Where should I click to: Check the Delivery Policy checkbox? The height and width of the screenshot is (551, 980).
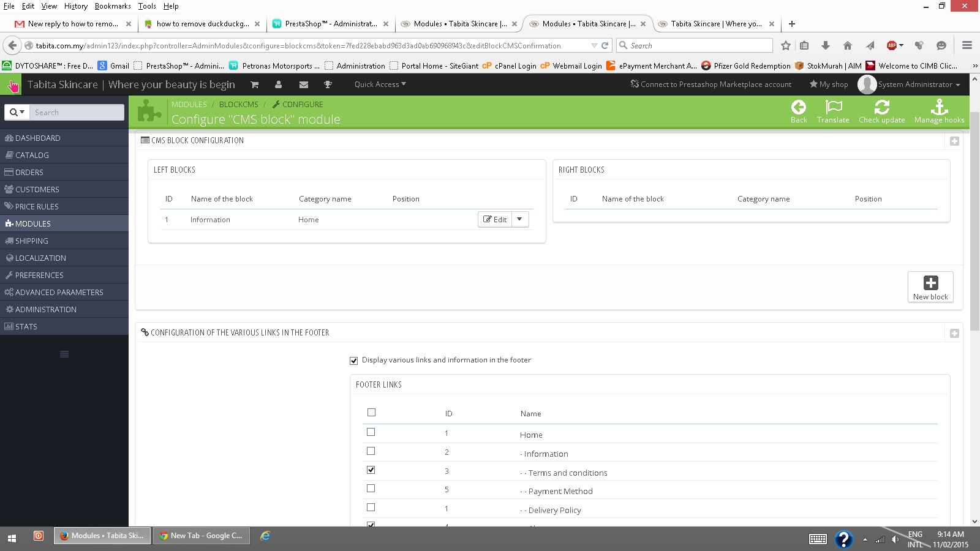click(371, 508)
